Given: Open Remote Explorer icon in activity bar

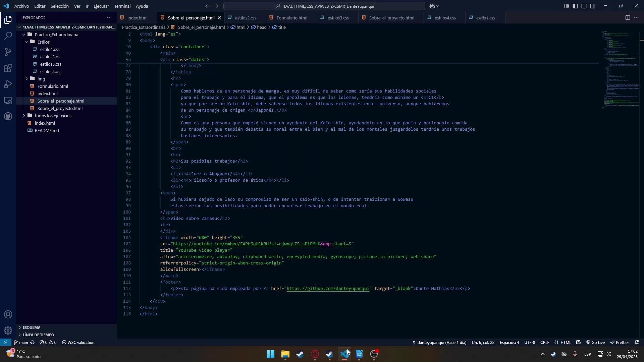Looking at the screenshot, I should tap(8, 101).
